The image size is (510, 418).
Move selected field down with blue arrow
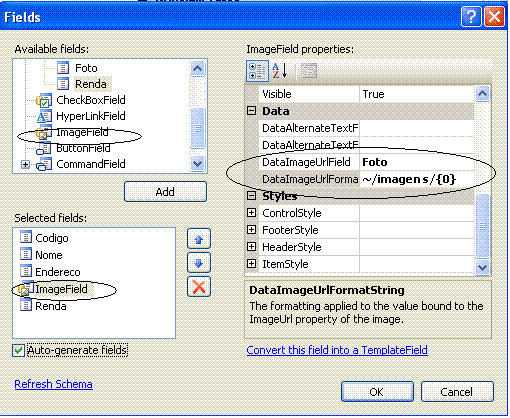(x=199, y=263)
